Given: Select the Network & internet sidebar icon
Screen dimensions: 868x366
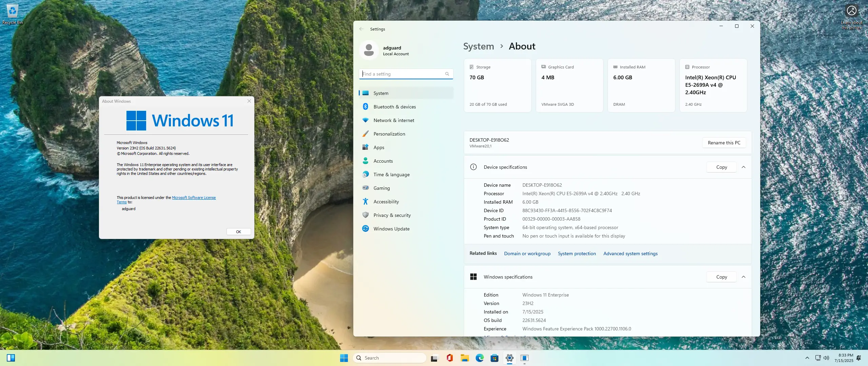Looking at the screenshot, I should tap(365, 120).
